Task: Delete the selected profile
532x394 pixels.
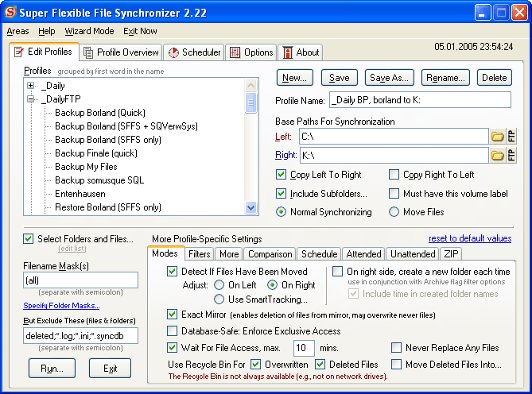Action: pos(495,78)
